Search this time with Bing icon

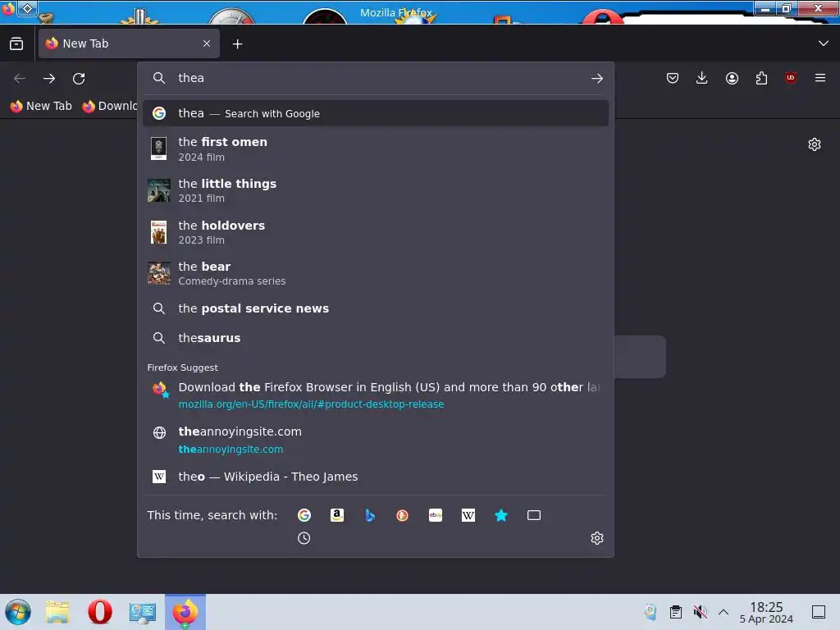370,515
